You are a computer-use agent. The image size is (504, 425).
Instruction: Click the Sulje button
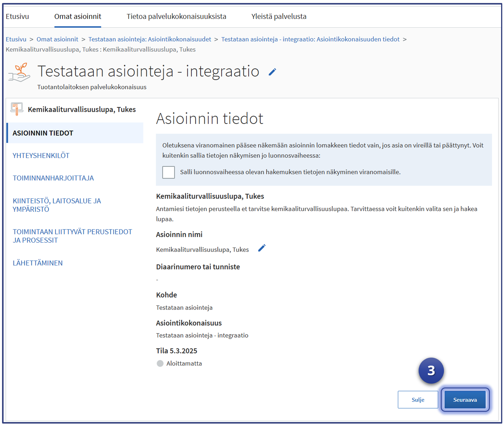click(418, 400)
